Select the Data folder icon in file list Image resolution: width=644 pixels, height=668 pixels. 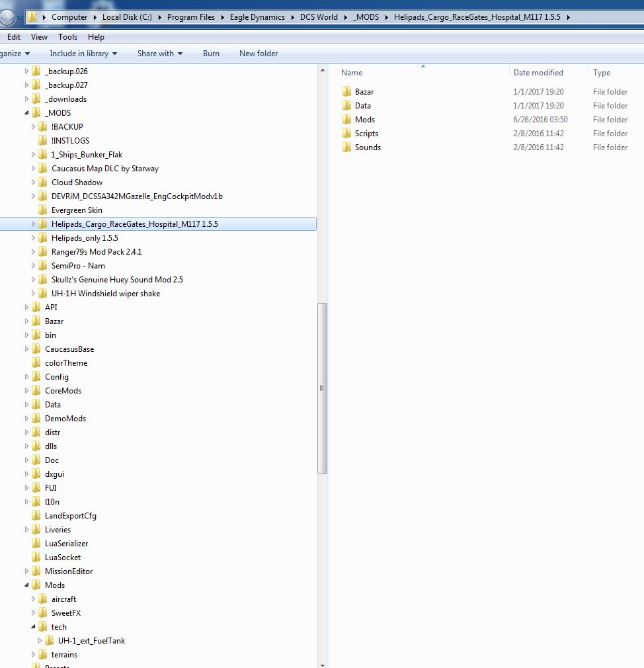point(346,106)
